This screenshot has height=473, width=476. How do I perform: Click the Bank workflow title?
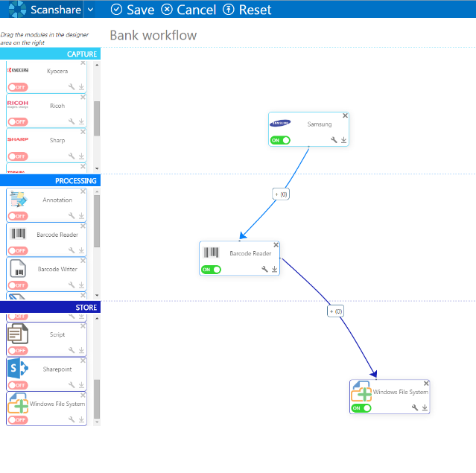point(153,35)
